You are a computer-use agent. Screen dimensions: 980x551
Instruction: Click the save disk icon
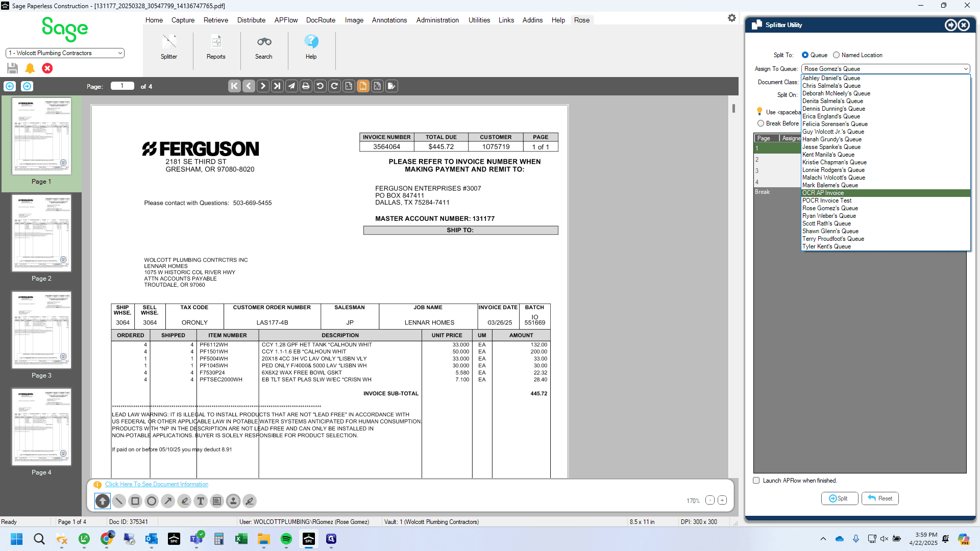[x=13, y=68]
